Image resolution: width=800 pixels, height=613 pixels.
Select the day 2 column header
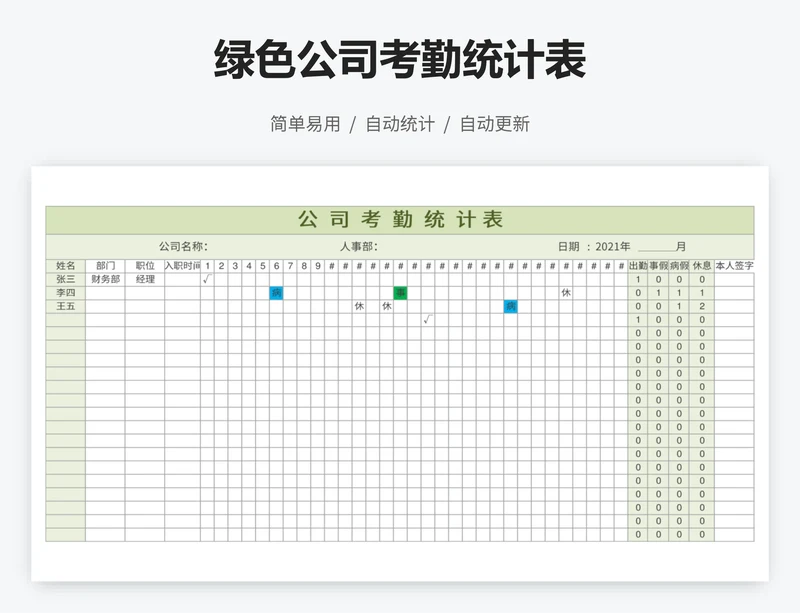click(221, 266)
